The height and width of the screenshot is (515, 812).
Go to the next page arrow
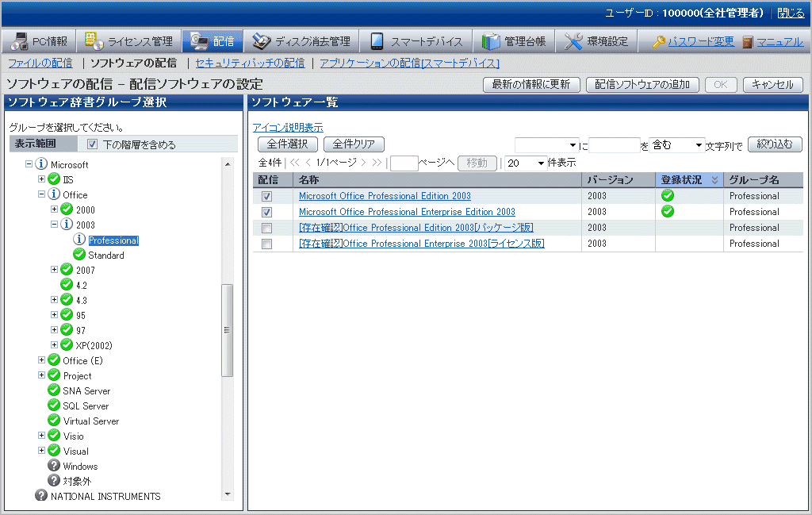(x=363, y=163)
